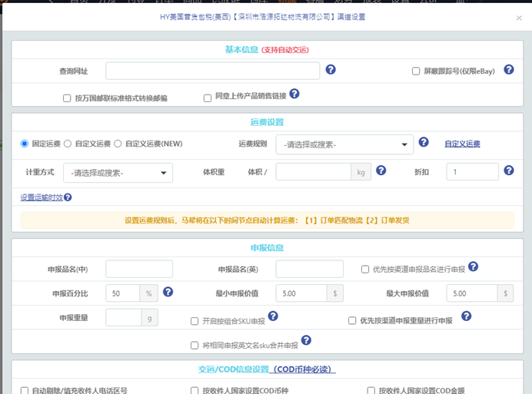The height and width of the screenshot is (394, 532).
Task: Click the 申报品名(中) input field
Action: click(x=139, y=269)
